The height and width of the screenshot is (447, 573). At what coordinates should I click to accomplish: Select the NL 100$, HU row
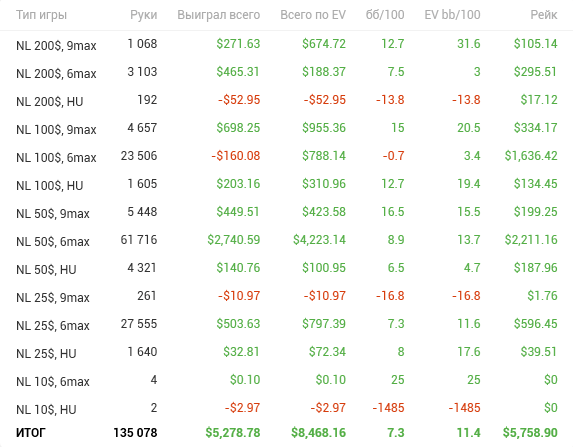(286, 184)
